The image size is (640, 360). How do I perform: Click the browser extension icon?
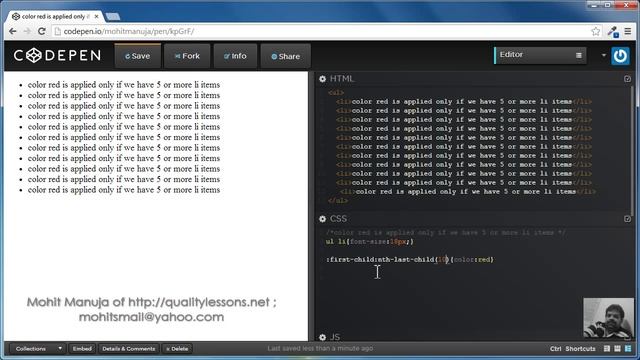point(613,31)
